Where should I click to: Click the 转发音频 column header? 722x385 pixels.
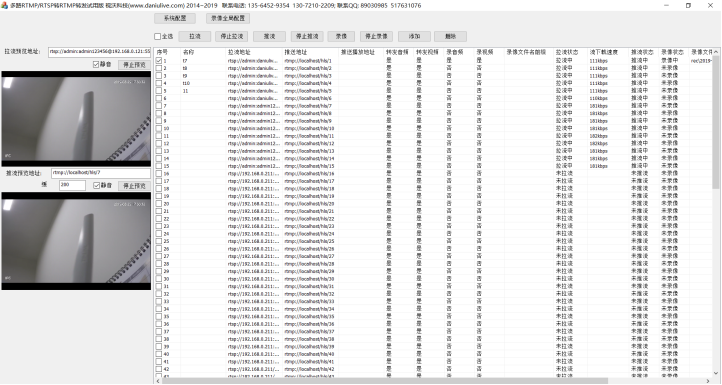[399, 52]
